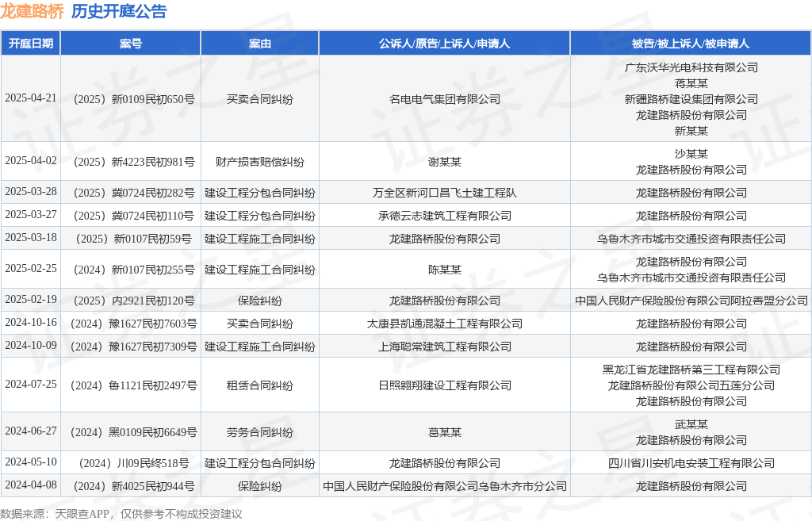Click defendant 武某某
This screenshot has height=521, width=812.
tap(691, 424)
